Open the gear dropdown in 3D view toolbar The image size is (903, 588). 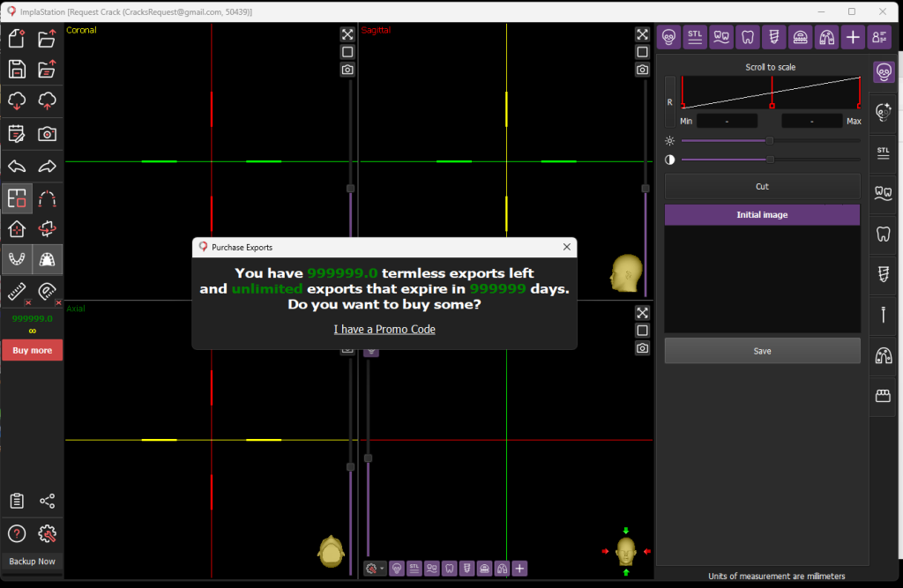coord(375,569)
